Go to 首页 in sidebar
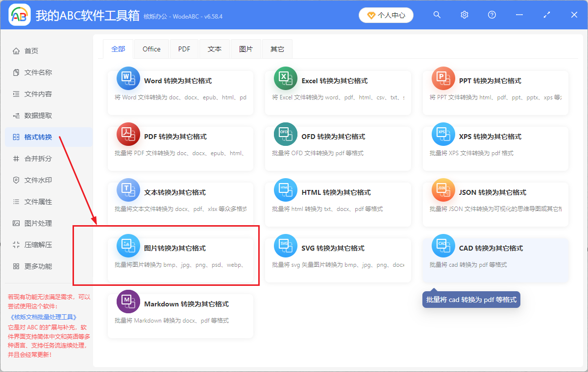588x372 pixels. click(x=31, y=51)
